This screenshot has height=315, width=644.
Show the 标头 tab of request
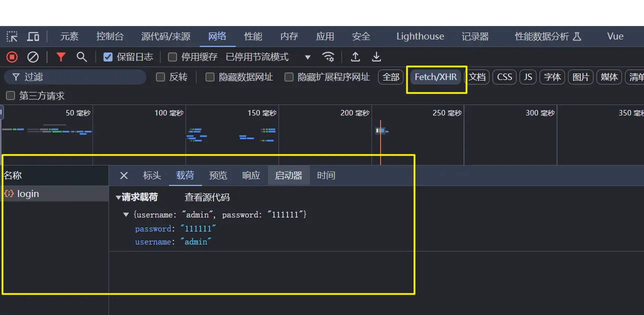click(x=152, y=175)
